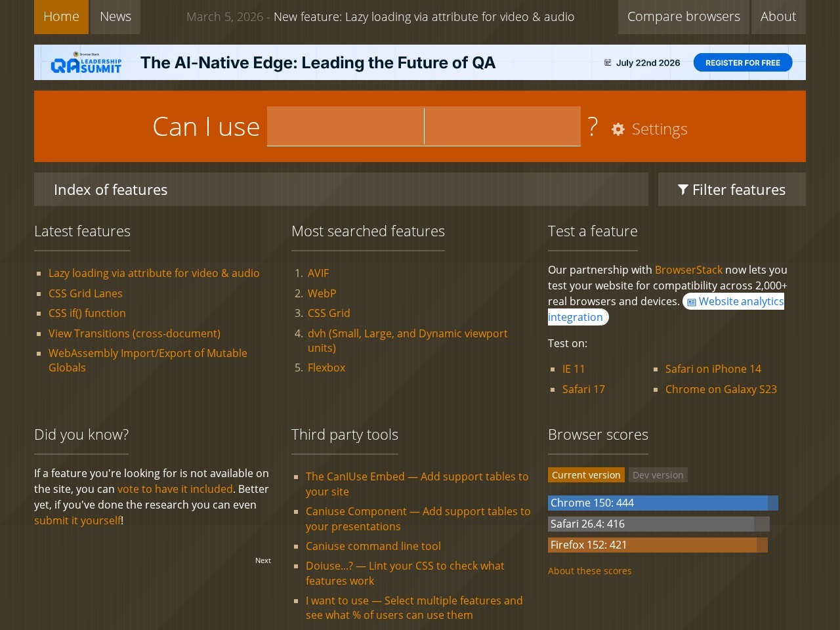Open the AVIF most searched feature
This screenshot has height=630, width=840.
tap(318, 273)
